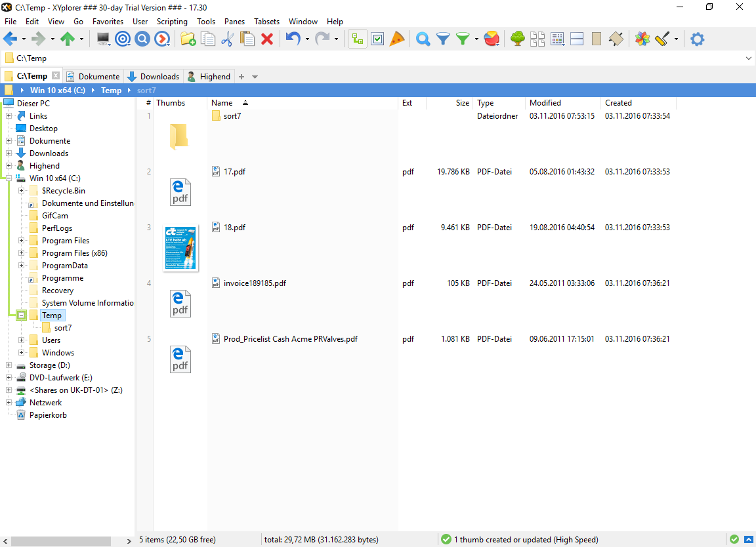Viewport: 756px width, 547px height.
Task: Click the Modified column header
Action: [545, 103]
